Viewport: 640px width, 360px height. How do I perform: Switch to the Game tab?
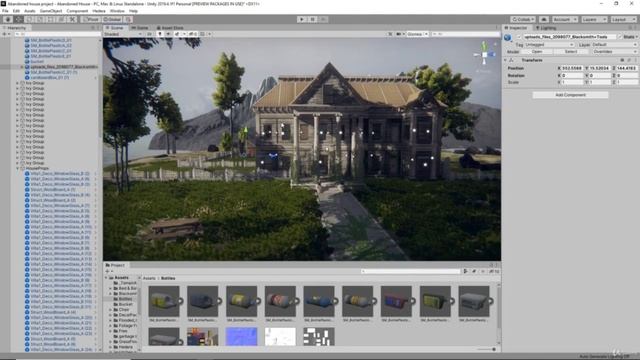tap(140, 28)
